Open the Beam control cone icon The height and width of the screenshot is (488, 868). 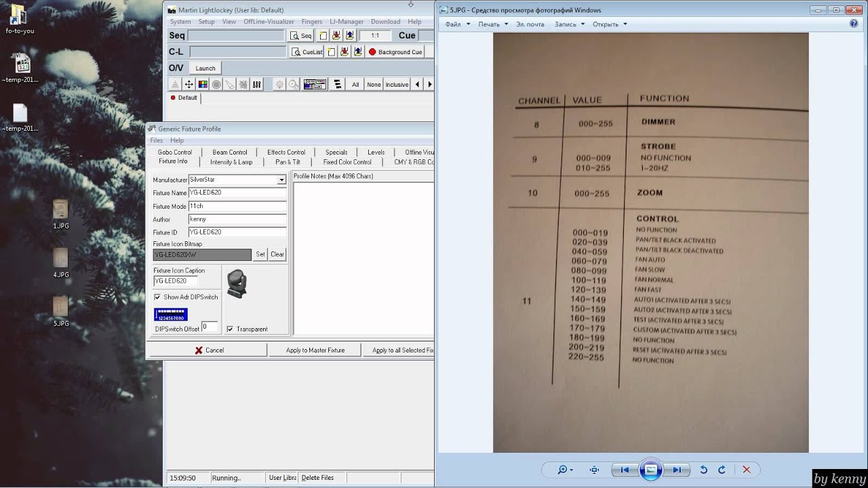tap(230, 85)
